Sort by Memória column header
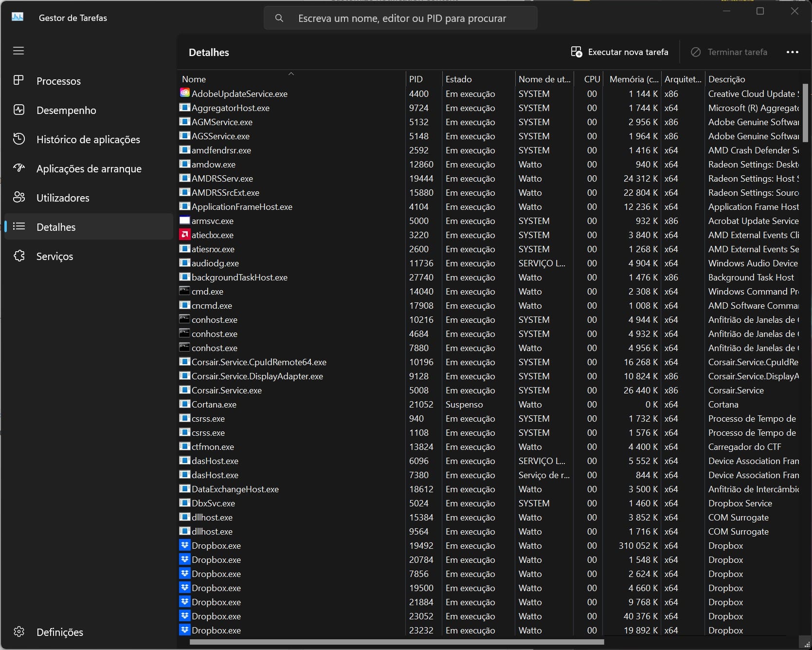Image resolution: width=812 pixels, height=650 pixels. coord(633,79)
